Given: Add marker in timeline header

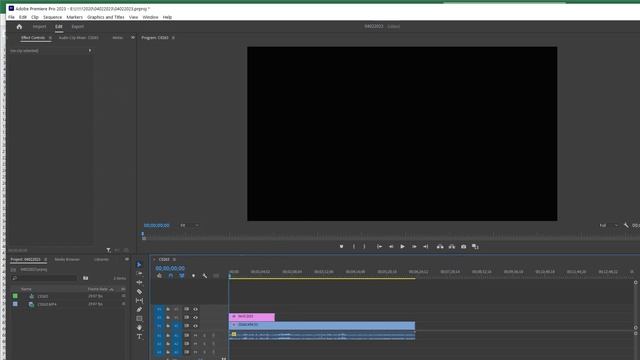Looking at the screenshot, I should pos(193,276).
